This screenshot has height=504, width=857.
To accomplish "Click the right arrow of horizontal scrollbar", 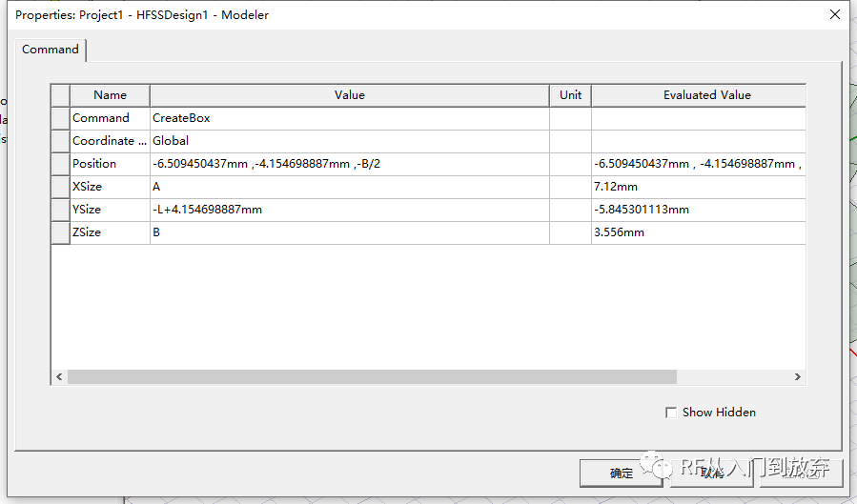I will click(798, 376).
